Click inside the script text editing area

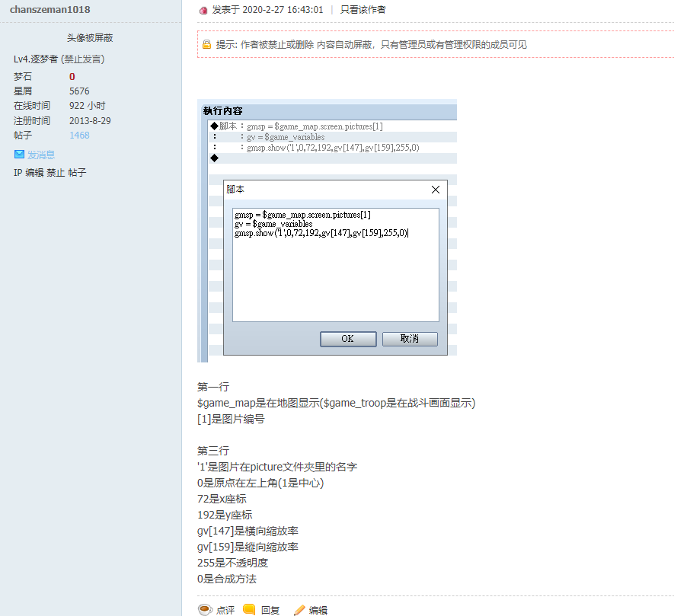point(335,265)
